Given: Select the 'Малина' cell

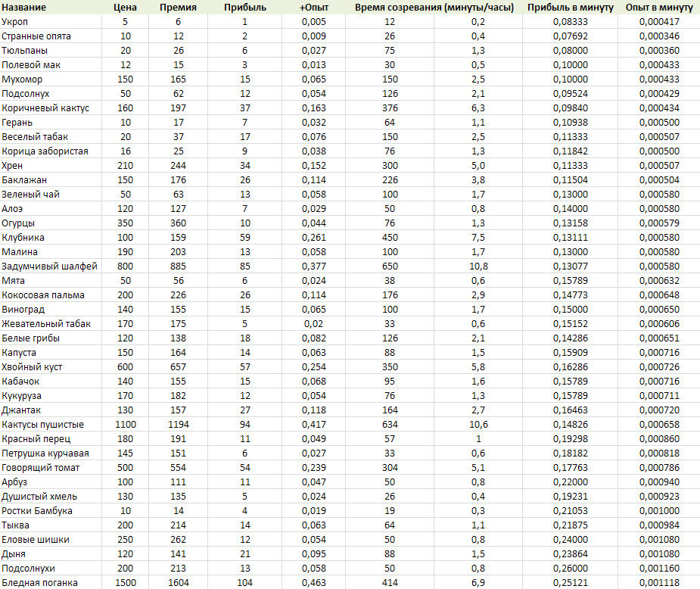Looking at the screenshot, I should pos(20,252).
